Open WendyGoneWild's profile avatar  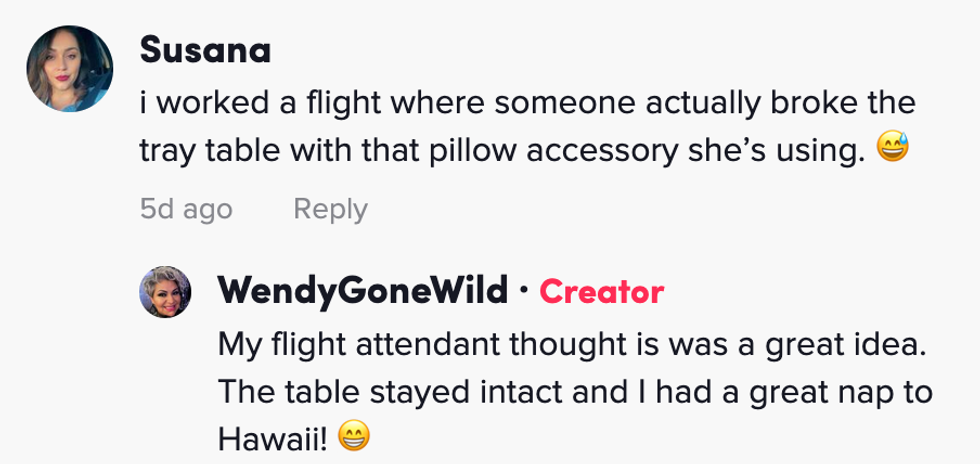coord(162,292)
